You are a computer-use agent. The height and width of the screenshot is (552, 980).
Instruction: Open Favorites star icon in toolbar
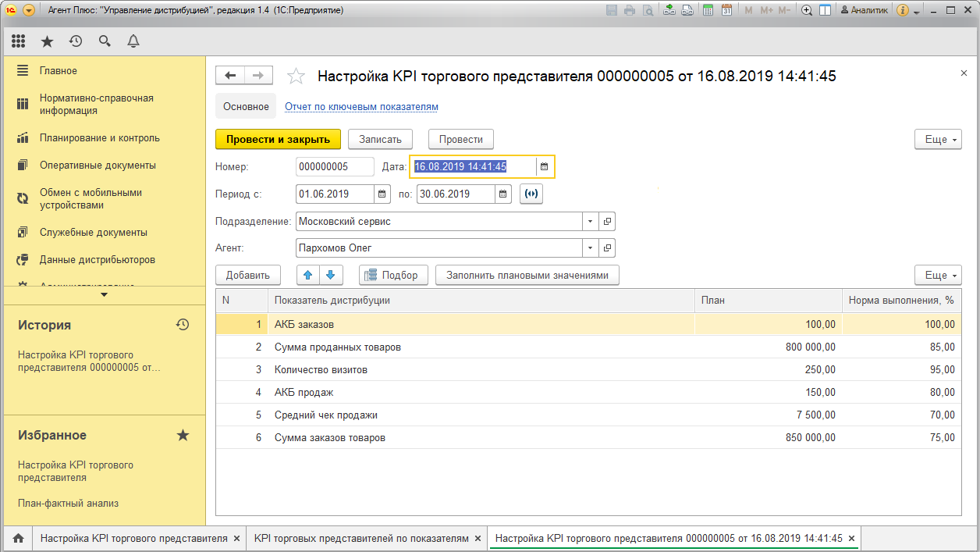click(x=47, y=41)
